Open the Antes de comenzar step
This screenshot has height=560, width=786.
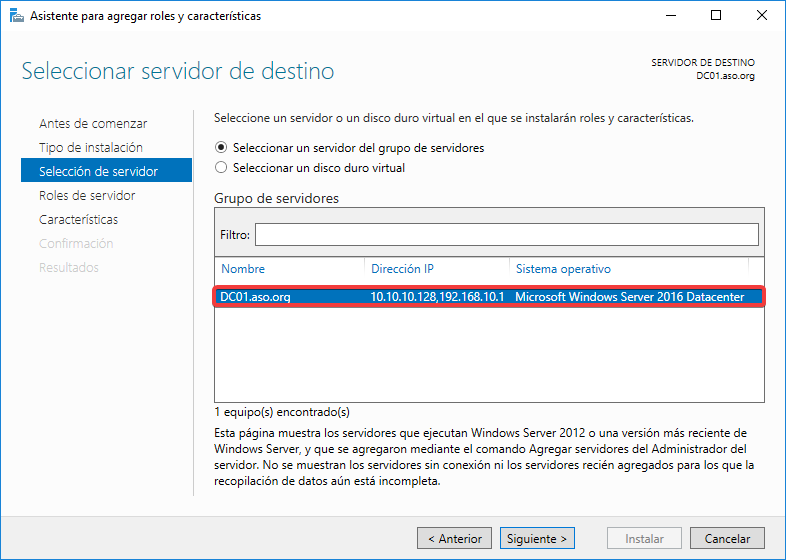click(x=93, y=123)
